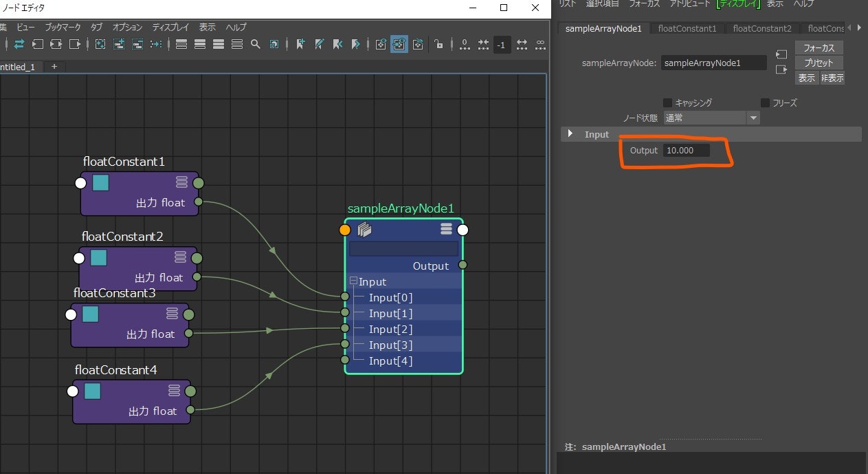868x474 pixels.
Task: Click the 表示 button below プリセット
Action: click(x=807, y=78)
